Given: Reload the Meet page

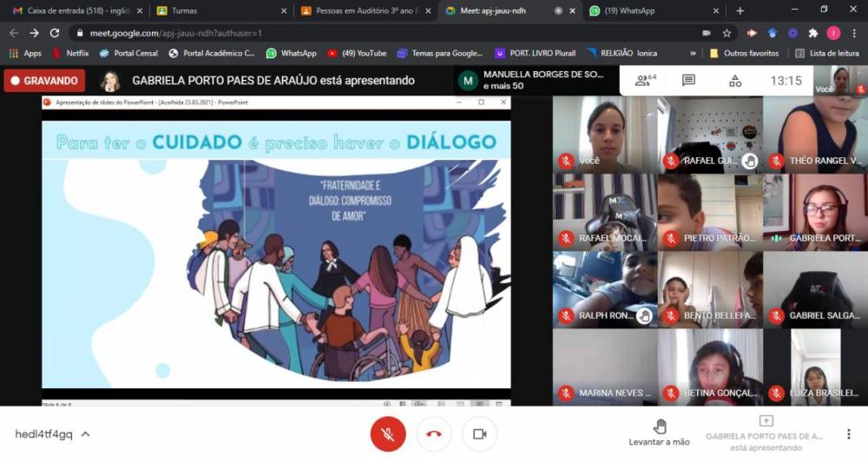Looking at the screenshot, I should (55, 33).
